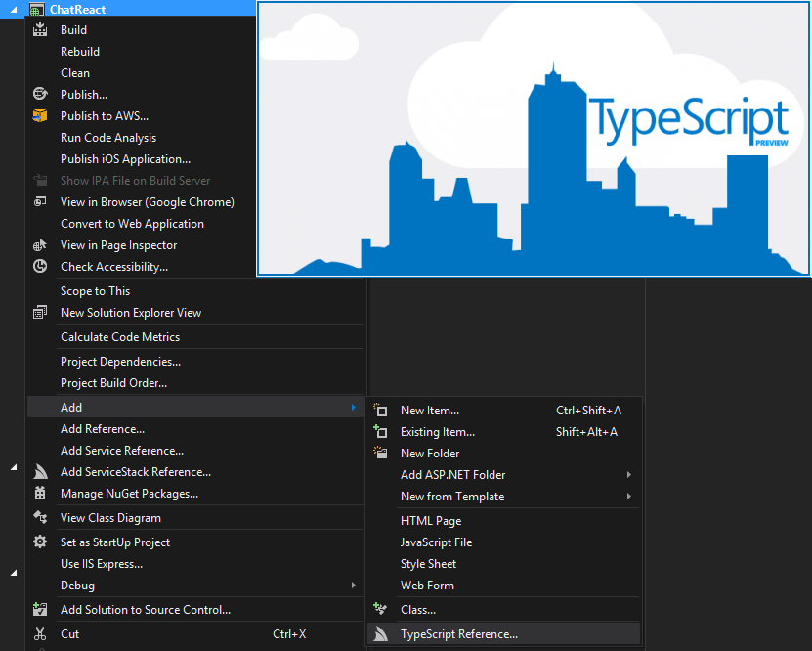The height and width of the screenshot is (651, 812).
Task: Click the StartUp Project gear icon
Action: [40, 542]
